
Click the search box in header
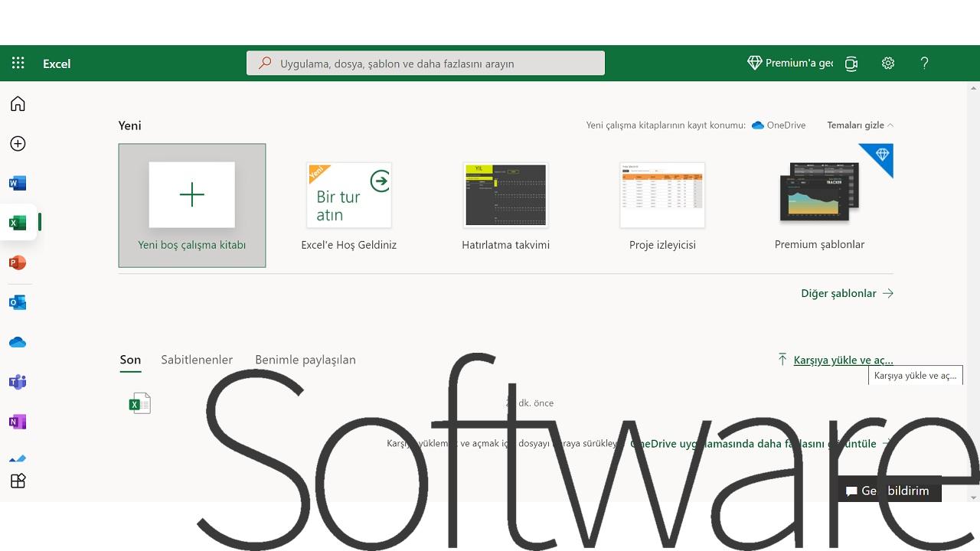click(x=426, y=64)
